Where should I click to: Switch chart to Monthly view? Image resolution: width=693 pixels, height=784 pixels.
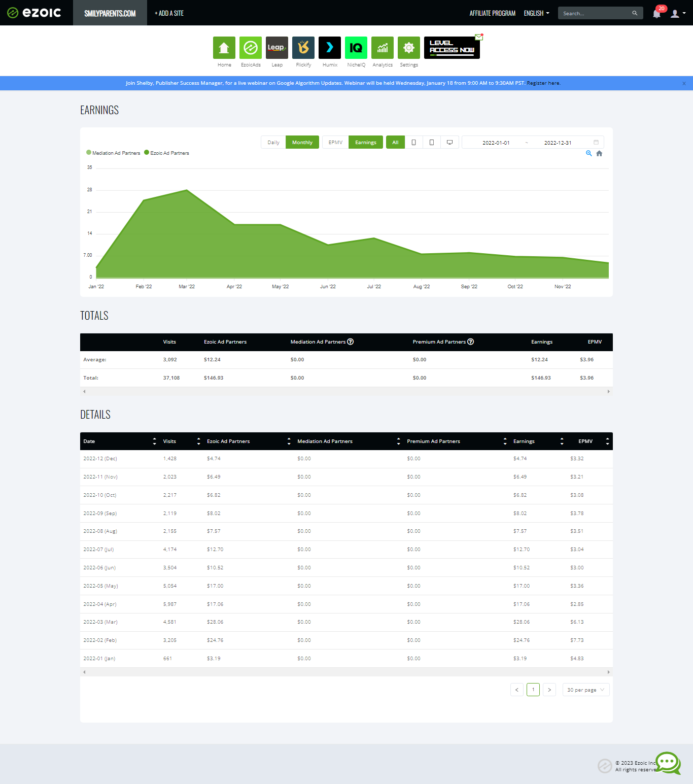(x=302, y=142)
